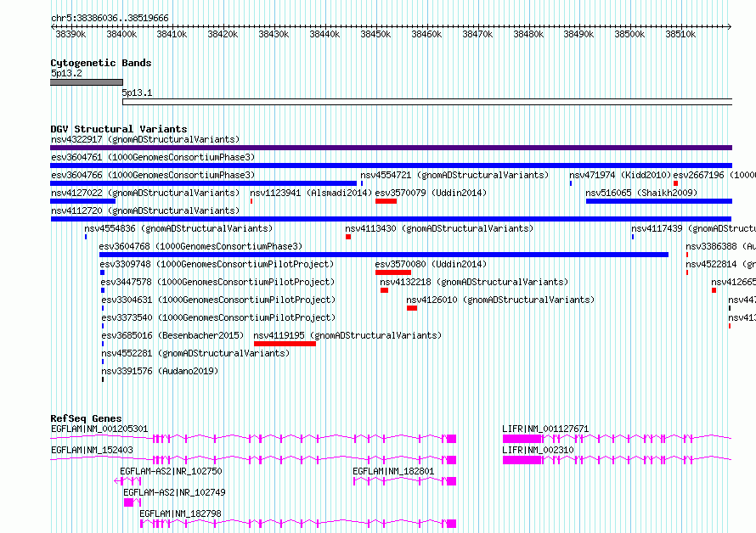Open nsv4552281 gnomAD variant label
Viewport: 756px width, 533px height.
[x=195, y=354]
